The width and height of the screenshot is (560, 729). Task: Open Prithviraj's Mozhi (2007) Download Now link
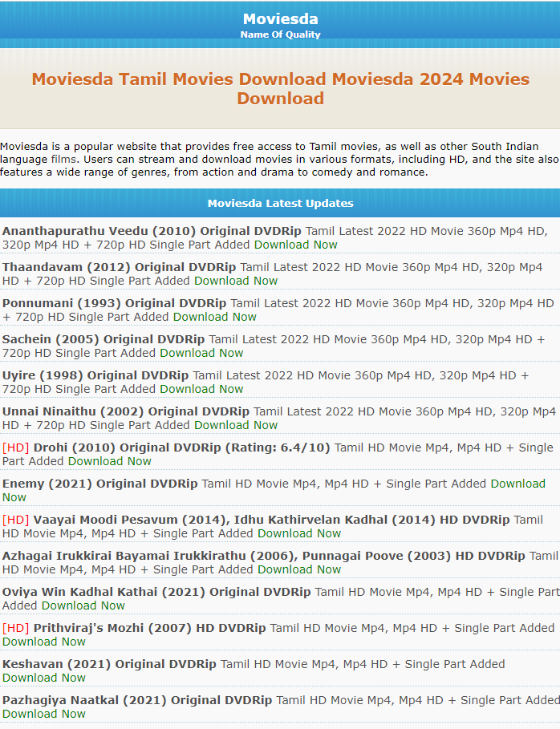point(43,642)
